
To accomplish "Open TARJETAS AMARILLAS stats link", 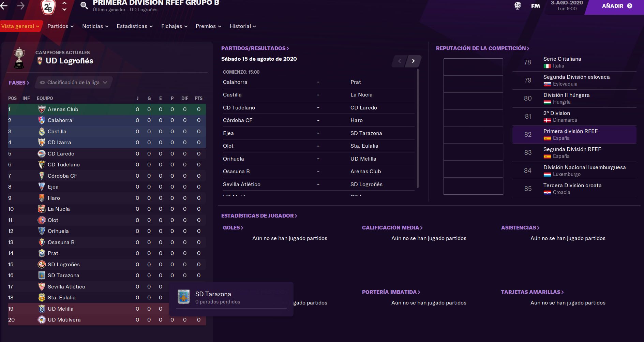I will click(532, 292).
